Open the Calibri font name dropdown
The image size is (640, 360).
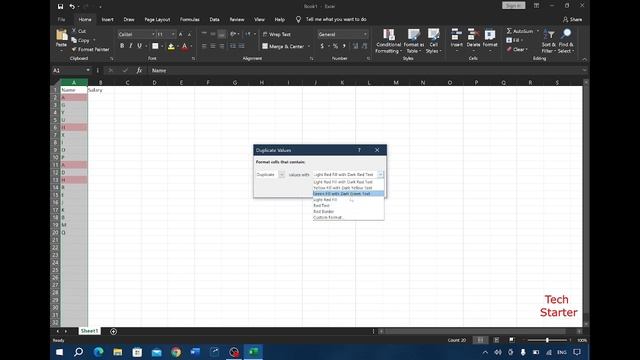pos(153,35)
